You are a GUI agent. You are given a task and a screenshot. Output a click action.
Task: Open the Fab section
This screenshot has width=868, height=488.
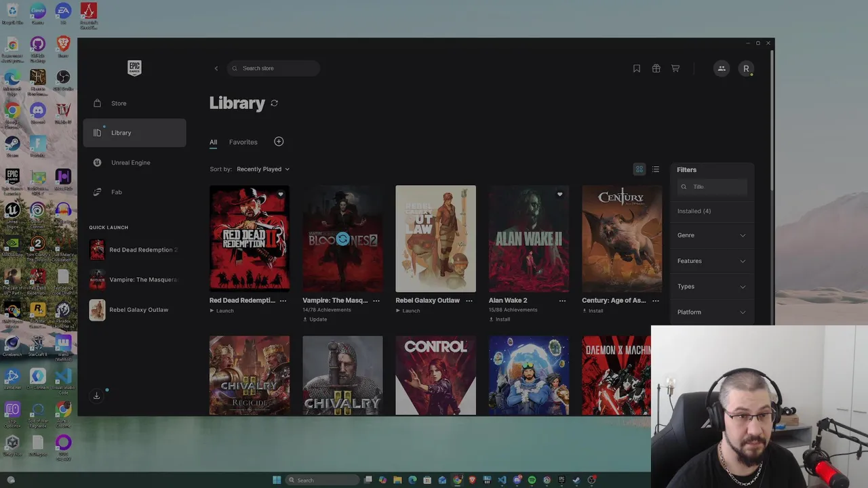coord(134,192)
